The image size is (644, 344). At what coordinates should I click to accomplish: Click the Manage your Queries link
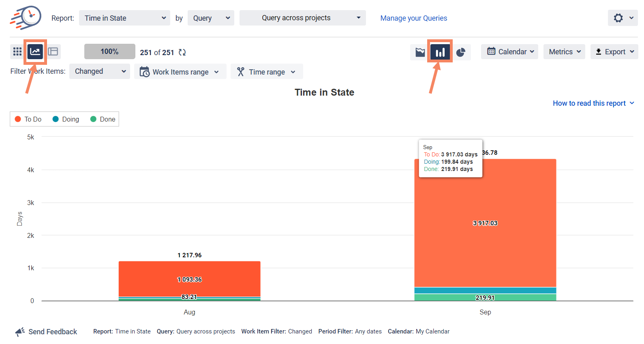coord(413,18)
